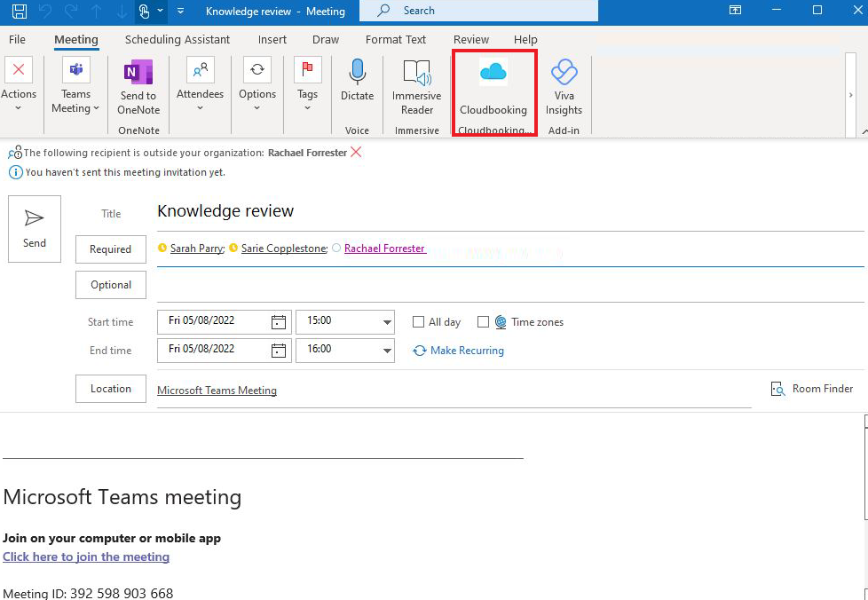Click the Required button
This screenshot has width=868, height=600.
point(111,249)
